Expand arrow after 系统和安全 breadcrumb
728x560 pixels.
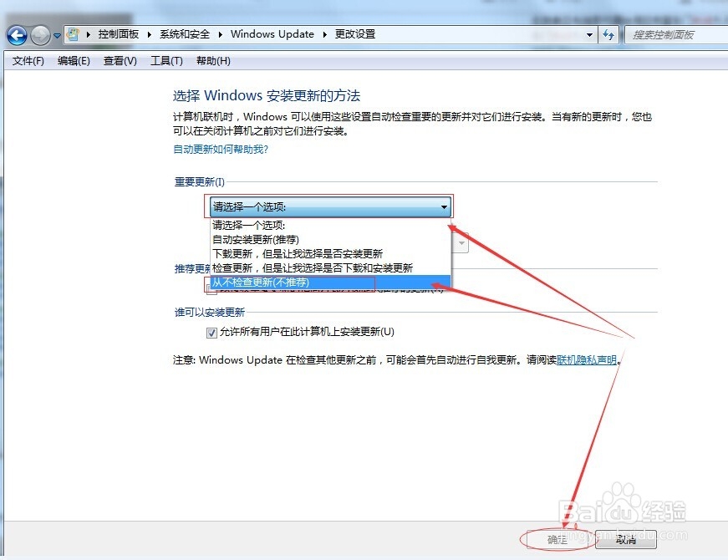point(220,34)
